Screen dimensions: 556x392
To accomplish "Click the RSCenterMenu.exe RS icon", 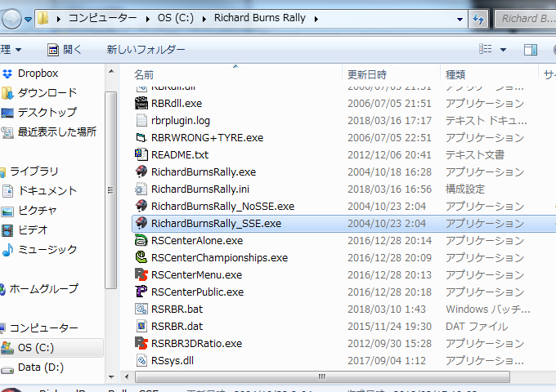I will click(141, 274).
